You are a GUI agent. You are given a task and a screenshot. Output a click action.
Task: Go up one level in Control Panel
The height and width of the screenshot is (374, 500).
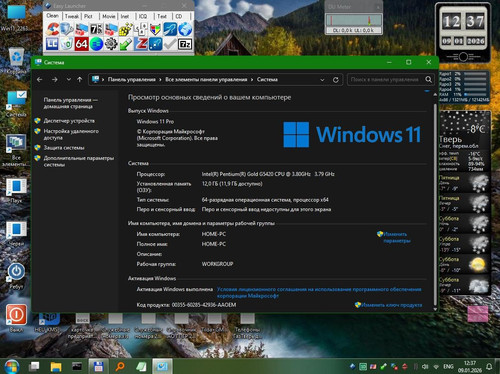point(80,80)
